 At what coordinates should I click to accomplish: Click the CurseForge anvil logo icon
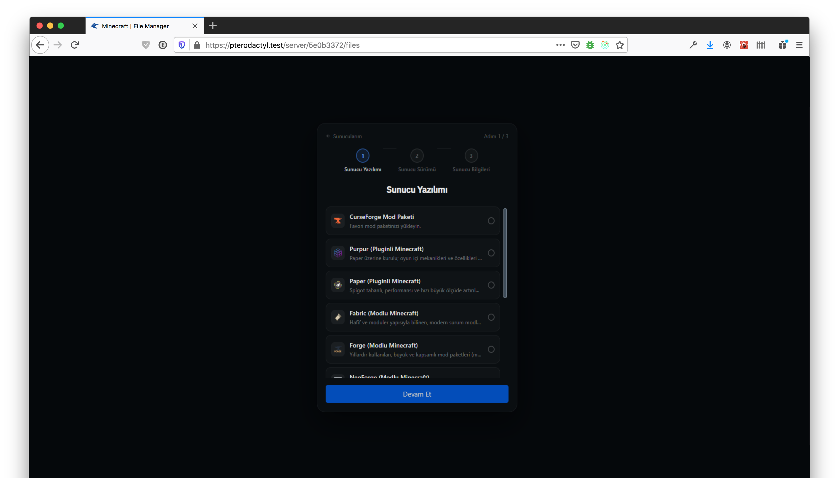tap(338, 221)
